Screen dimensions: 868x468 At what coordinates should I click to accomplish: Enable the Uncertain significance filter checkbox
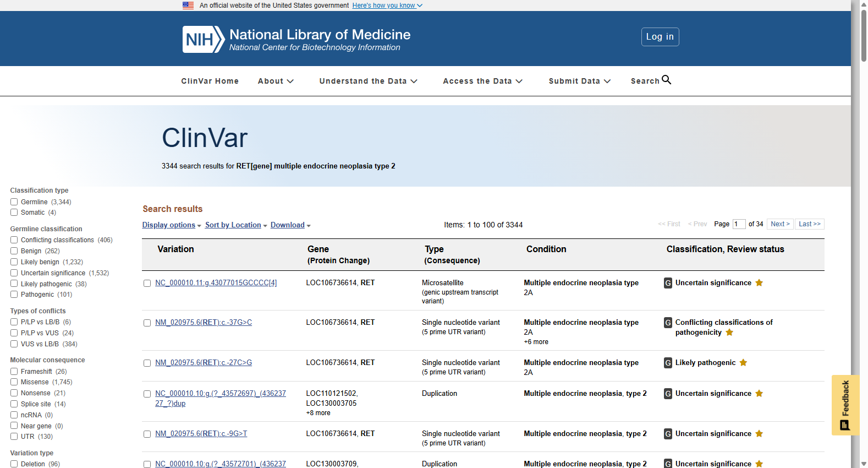(14, 273)
